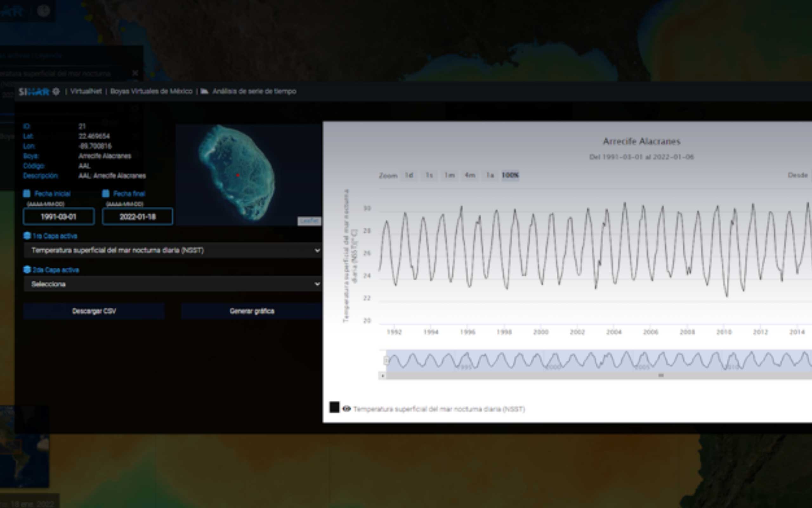Click the Leaflet attribution link on map

[x=309, y=221]
